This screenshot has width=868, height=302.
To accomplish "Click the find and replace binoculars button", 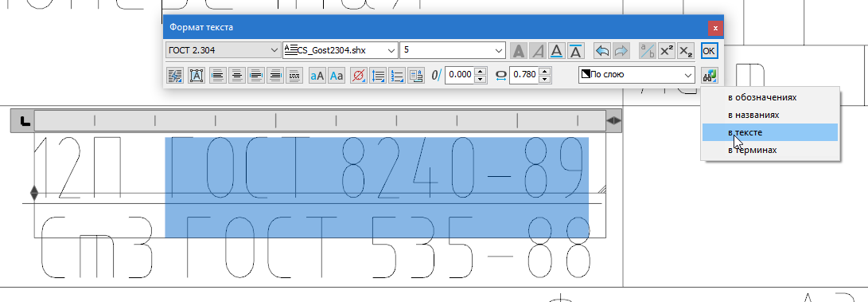I will coord(709,75).
